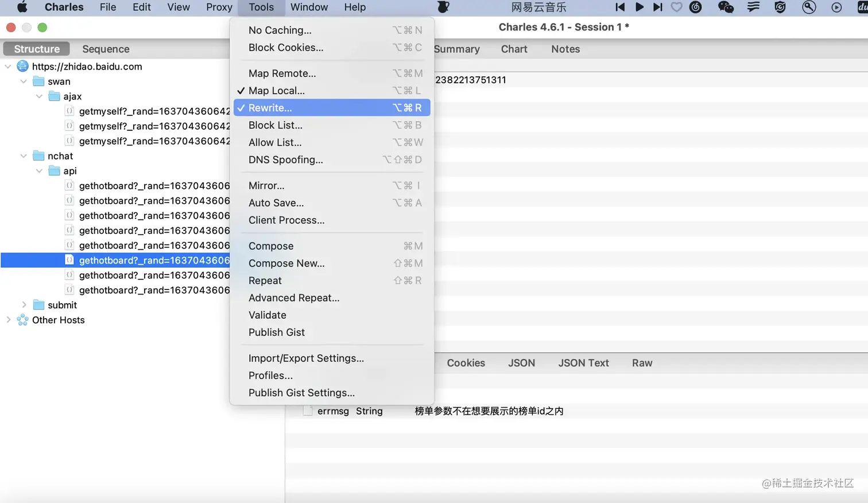The height and width of the screenshot is (503, 868).
Task: Click the ajax folder icon
Action: (54, 96)
